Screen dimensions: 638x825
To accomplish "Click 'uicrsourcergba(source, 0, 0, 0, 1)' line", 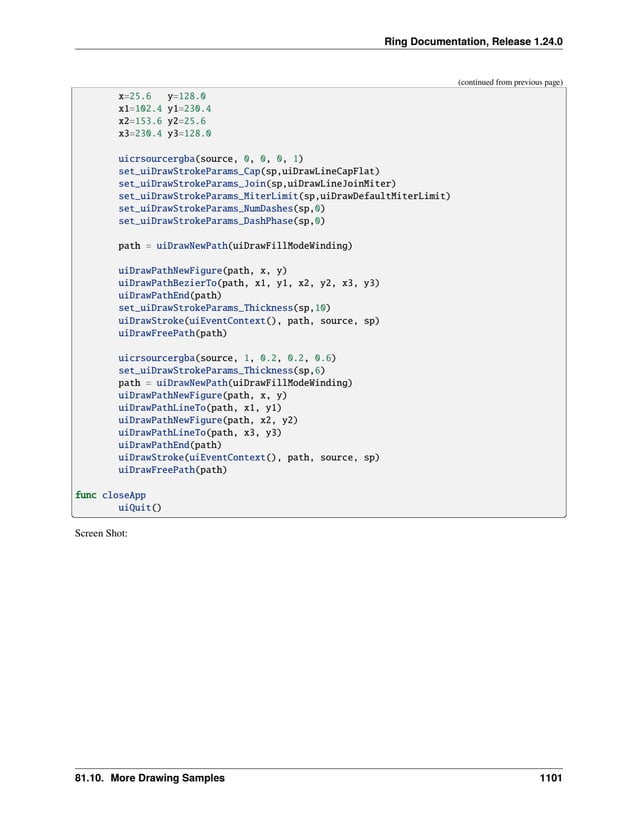I will 211,158.
